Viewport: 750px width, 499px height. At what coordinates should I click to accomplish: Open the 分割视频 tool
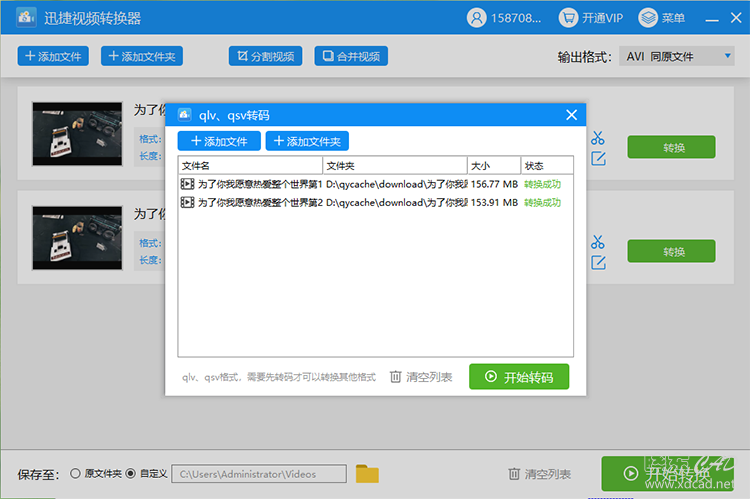[x=265, y=56]
